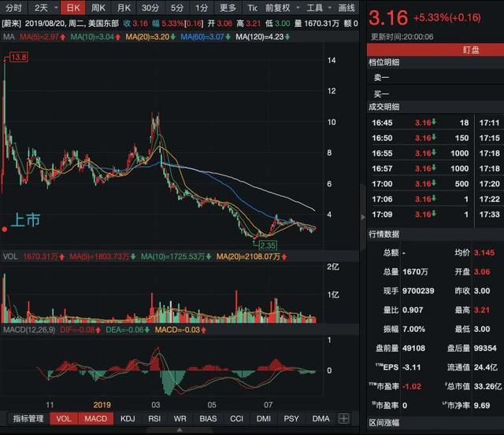Turn on the RSI indicator
The image size is (504, 435).
(154, 419)
